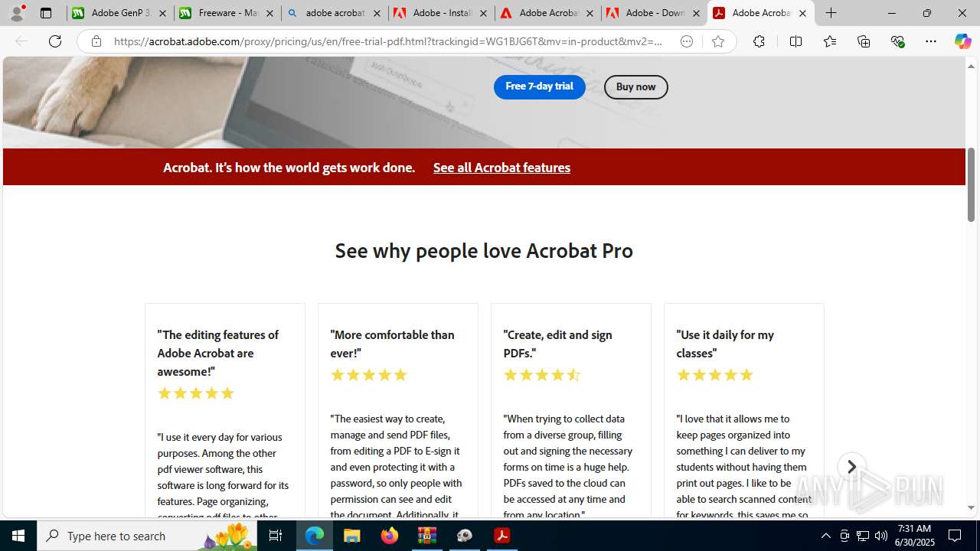
Task: Open the taskbar clock and date
Action: [x=914, y=536]
